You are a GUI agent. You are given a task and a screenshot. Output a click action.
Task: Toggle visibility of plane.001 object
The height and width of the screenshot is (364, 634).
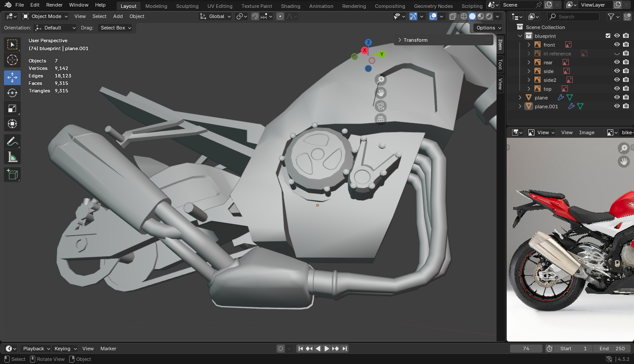(x=617, y=107)
